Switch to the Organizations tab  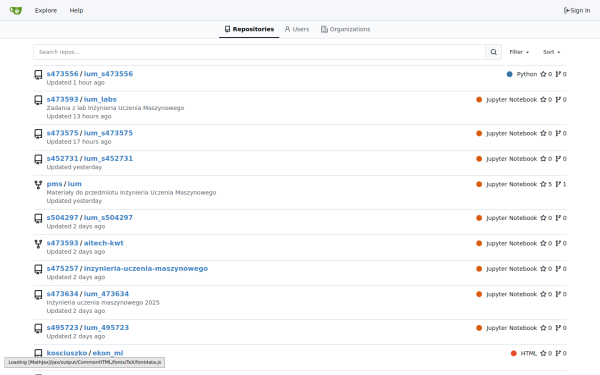coord(346,29)
